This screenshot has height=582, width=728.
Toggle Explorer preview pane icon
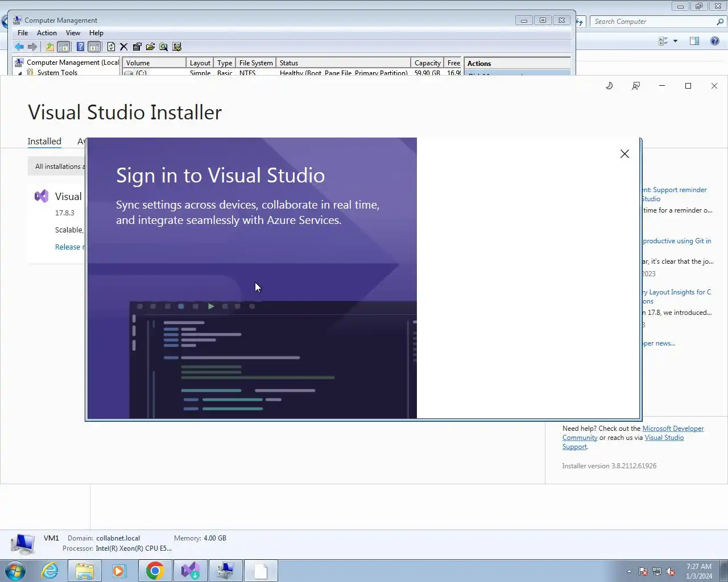(694, 41)
